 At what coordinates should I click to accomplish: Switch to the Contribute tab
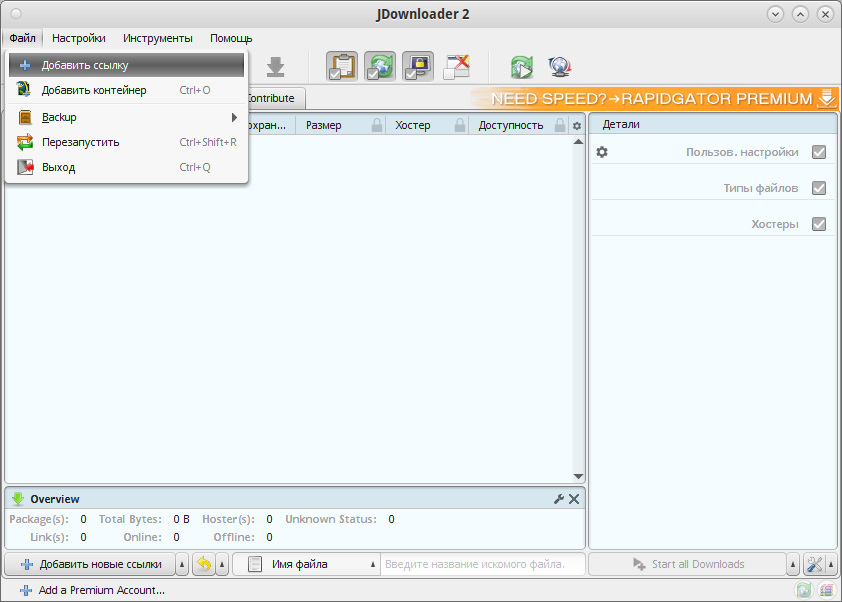coord(276,98)
